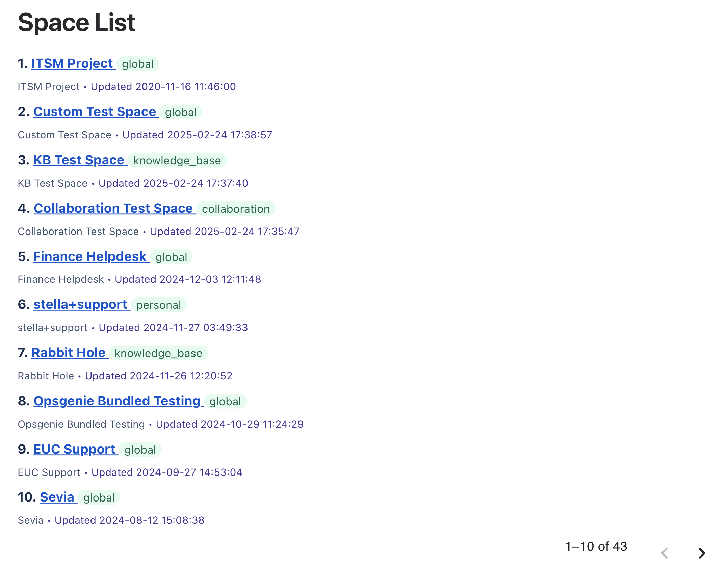Open the ITSM Project space

point(71,63)
